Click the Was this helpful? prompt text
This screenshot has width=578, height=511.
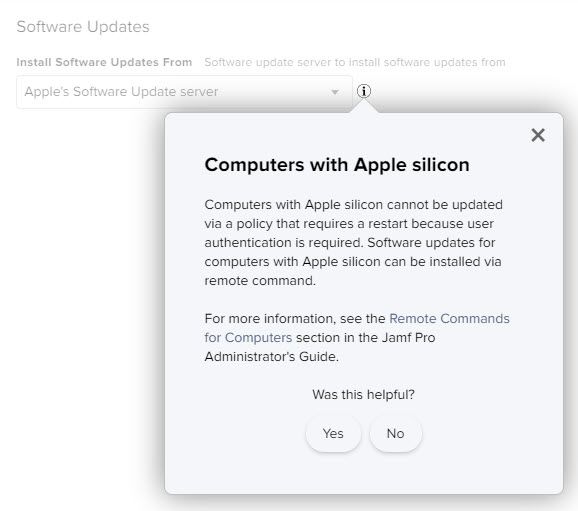363,394
